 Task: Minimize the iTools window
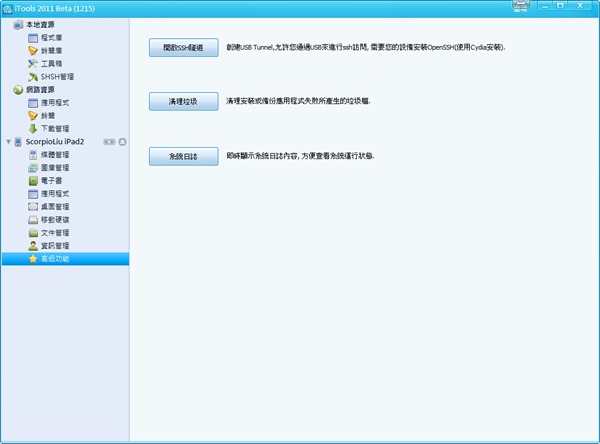545,5
